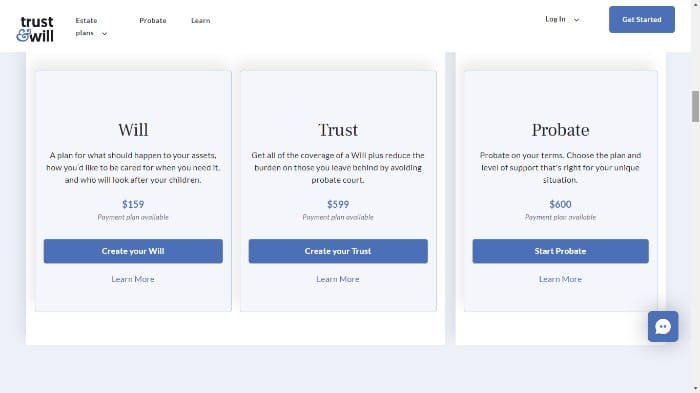
Task: Select the Trust card heading
Action: coord(338,130)
